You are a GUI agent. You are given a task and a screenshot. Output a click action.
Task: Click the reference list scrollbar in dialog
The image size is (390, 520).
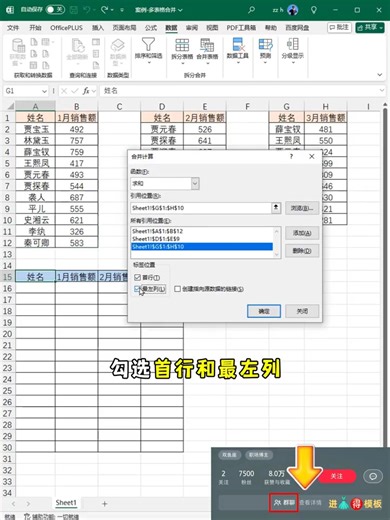pyautogui.click(x=276, y=242)
